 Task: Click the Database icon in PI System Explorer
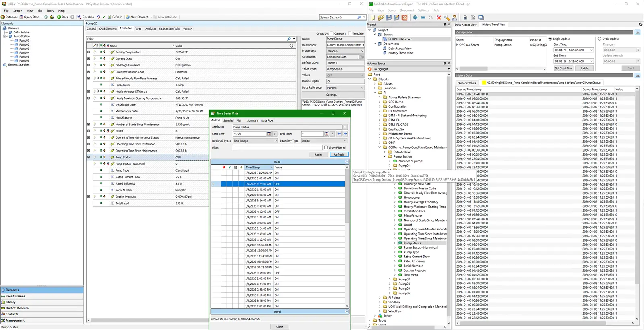[3, 17]
